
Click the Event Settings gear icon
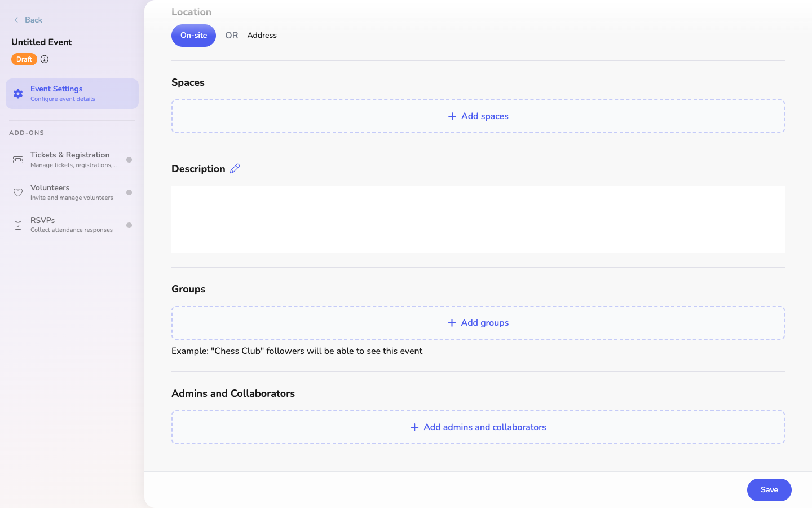18,94
